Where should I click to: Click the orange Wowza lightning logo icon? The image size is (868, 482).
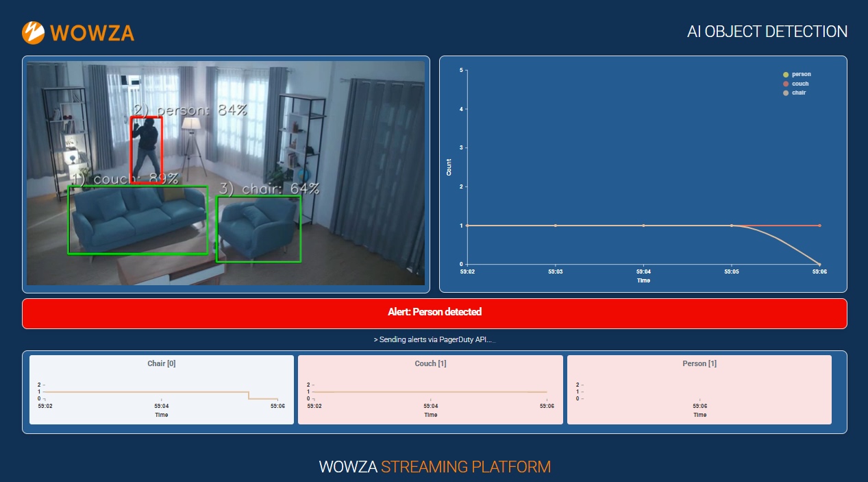tap(33, 32)
